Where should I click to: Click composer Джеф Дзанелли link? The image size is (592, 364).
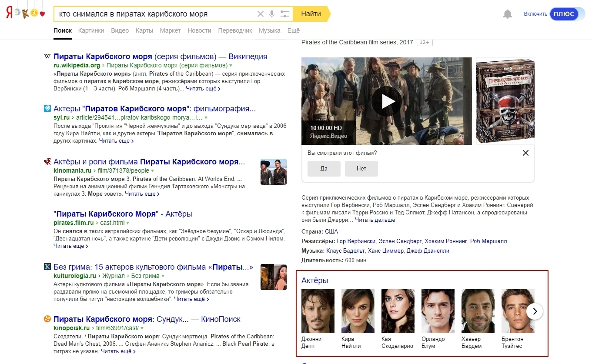click(x=428, y=251)
